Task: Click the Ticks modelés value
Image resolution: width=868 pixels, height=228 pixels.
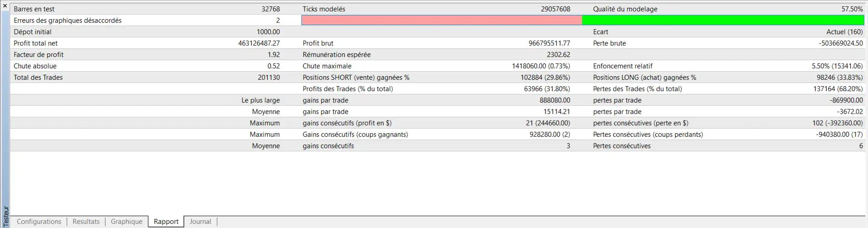Action: (x=555, y=9)
